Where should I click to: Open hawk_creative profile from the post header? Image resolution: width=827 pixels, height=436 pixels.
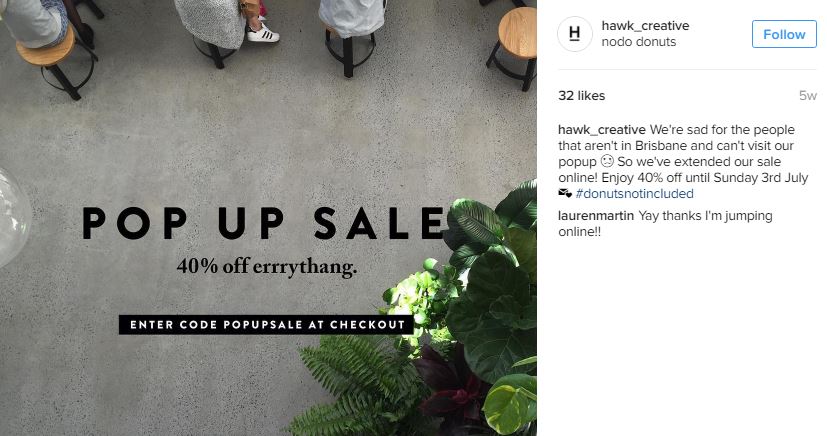pos(645,26)
